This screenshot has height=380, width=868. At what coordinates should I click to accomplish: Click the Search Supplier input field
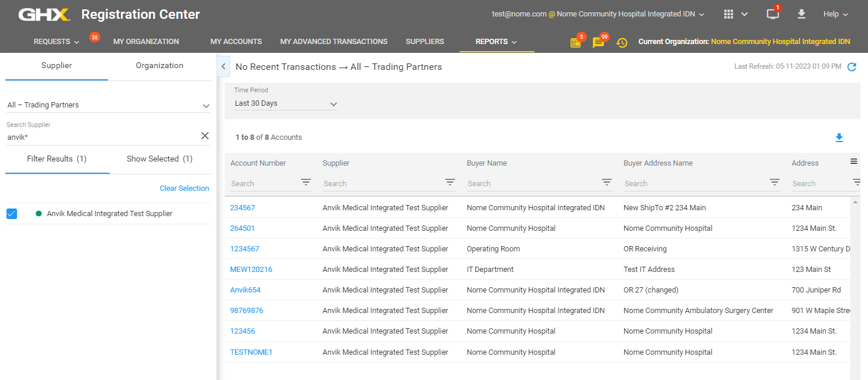(103, 137)
